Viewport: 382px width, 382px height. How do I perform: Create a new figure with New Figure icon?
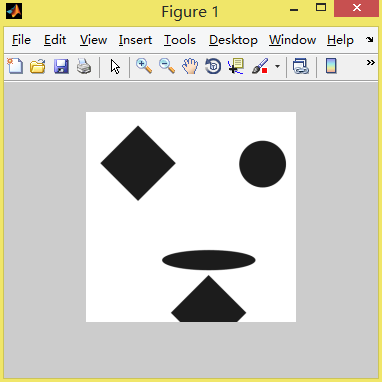click(x=15, y=66)
